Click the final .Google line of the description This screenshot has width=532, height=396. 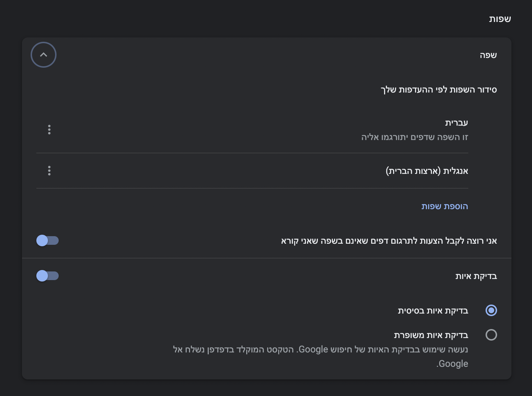point(452,364)
